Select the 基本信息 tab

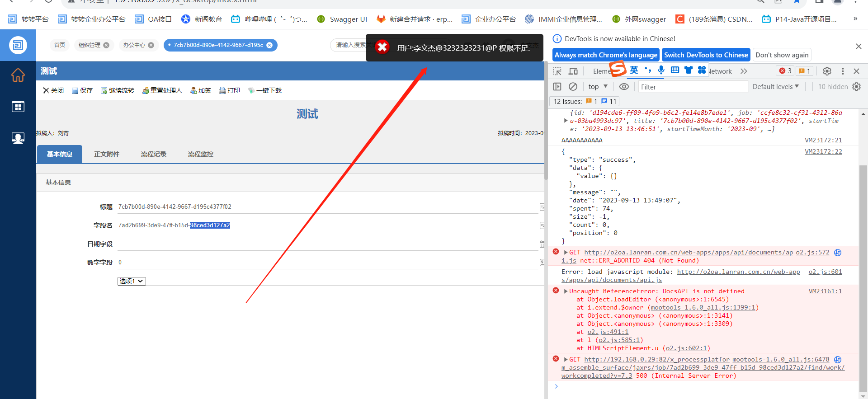tap(60, 154)
